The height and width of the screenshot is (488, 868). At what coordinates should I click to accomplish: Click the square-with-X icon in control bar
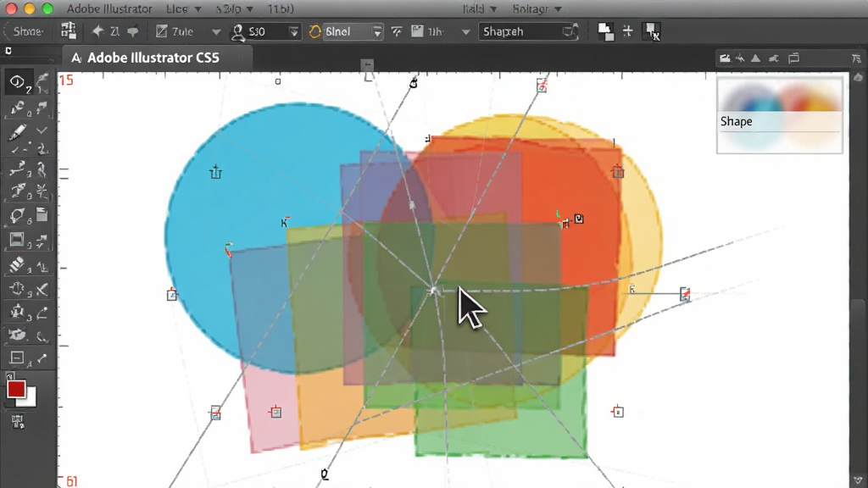(652, 32)
